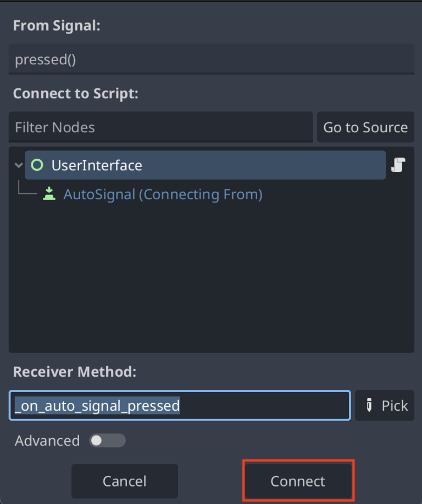The height and width of the screenshot is (504, 422).
Task: Open UserInterface's attached script via script icon
Action: [x=398, y=165]
